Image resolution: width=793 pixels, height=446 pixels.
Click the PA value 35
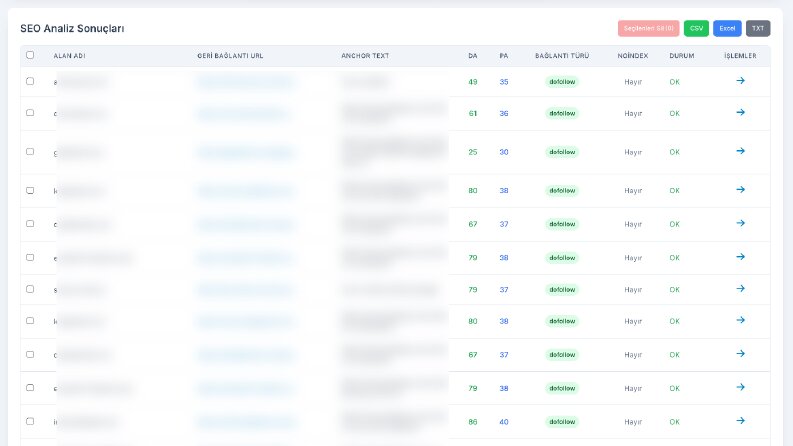(504, 82)
